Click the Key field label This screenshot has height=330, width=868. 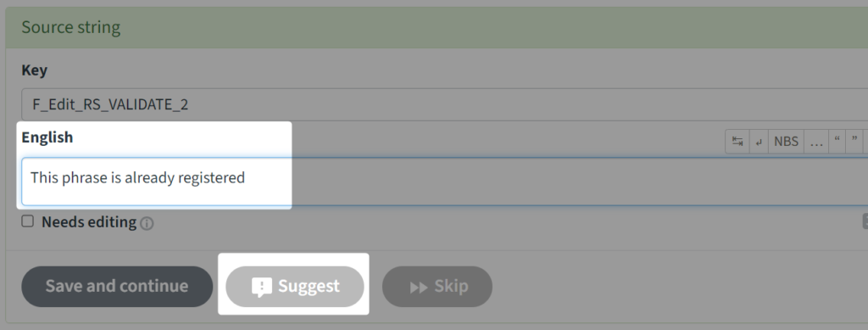point(34,70)
